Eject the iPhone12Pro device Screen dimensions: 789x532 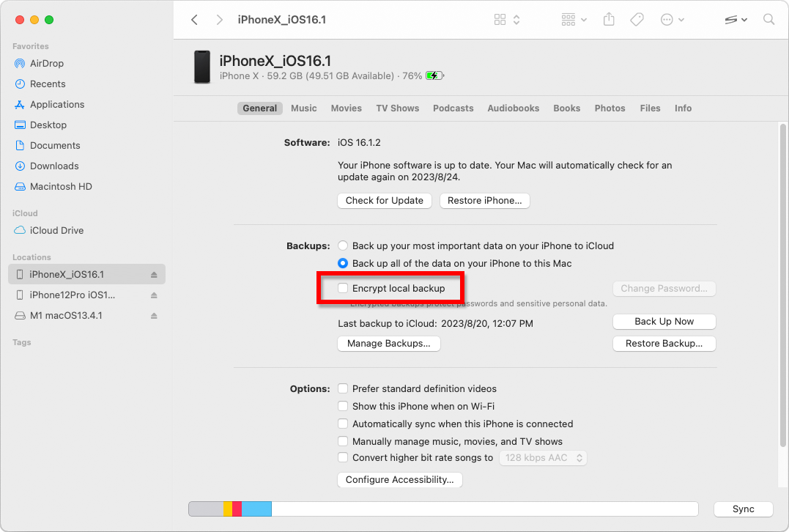click(154, 295)
